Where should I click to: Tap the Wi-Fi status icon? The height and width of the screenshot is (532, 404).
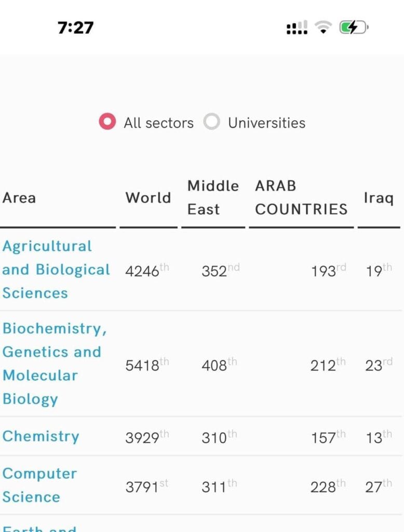pos(324,27)
